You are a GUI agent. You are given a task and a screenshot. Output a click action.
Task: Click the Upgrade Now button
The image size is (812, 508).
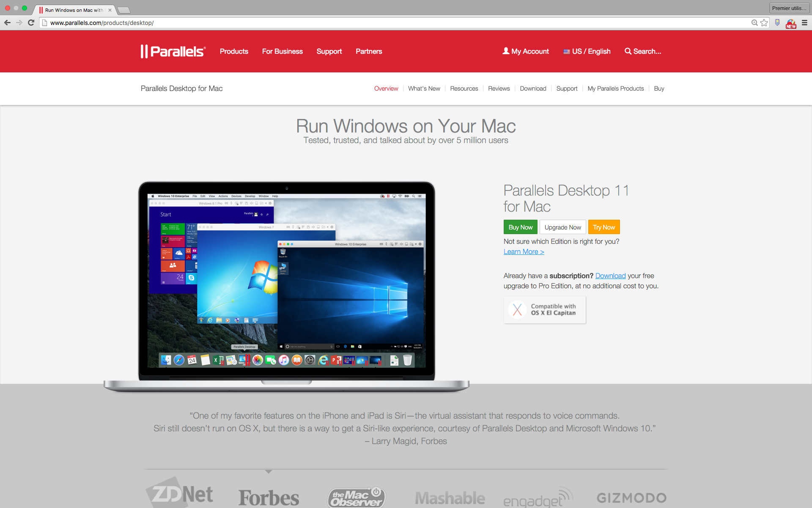(562, 227)
